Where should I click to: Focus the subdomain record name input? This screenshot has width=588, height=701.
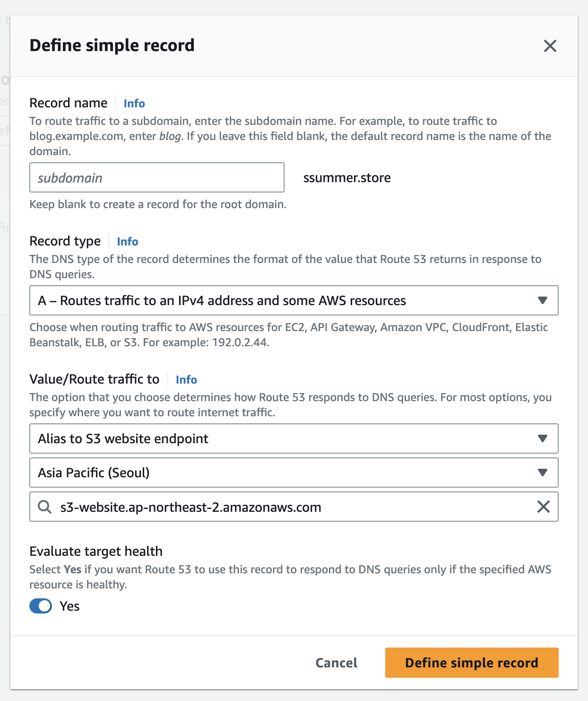pyautogui.click(x=156, y=178)
